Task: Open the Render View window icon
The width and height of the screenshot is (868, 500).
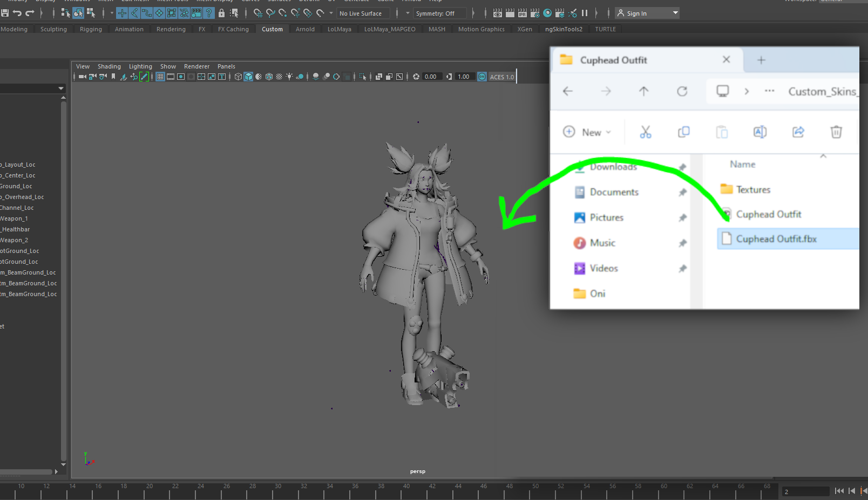Action: [x=498, y=13]
